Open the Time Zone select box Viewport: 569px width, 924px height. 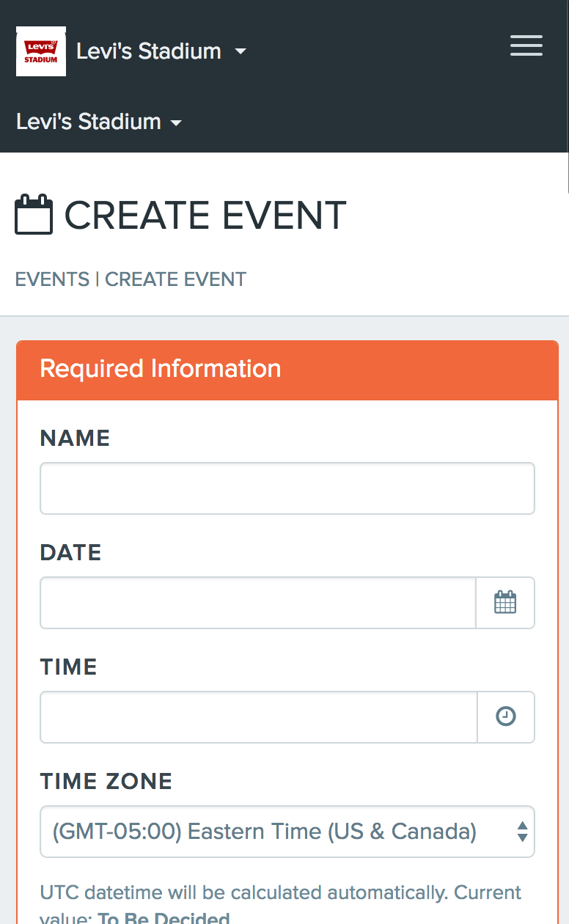click(x=287, y=832)
